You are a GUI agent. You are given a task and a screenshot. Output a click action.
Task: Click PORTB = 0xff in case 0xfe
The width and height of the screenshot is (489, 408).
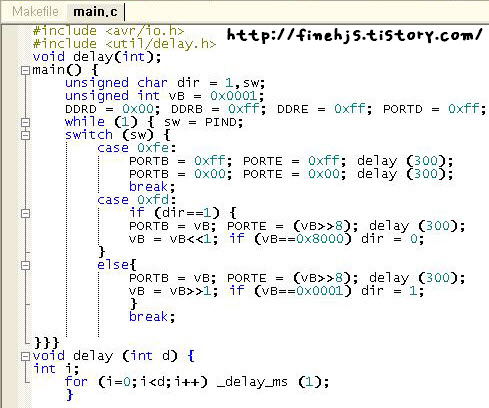[181, 161]
